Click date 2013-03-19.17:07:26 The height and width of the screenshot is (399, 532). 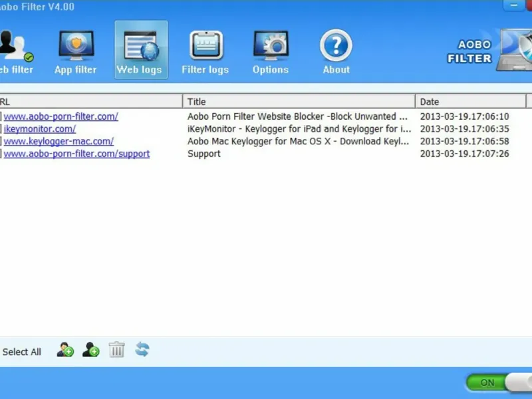(464, 154)
